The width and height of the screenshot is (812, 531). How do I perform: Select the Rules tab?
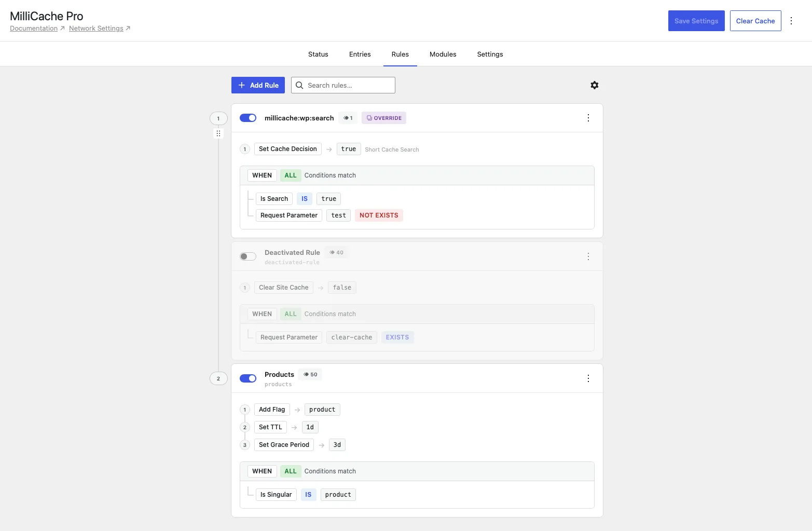pyautogui.click(x=400, y=54)
